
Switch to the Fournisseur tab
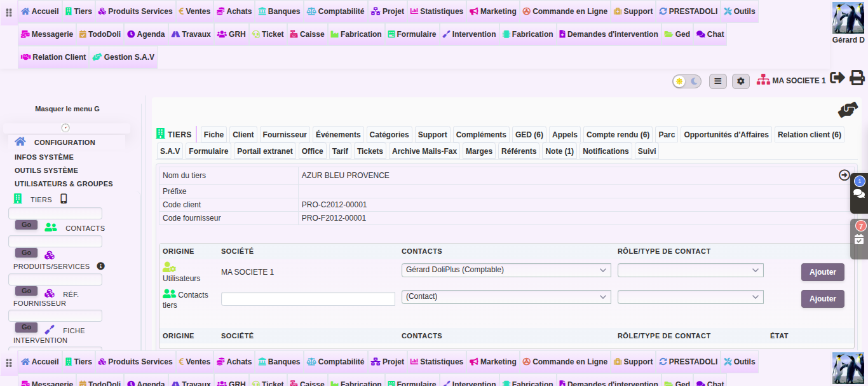click(285, 134)
